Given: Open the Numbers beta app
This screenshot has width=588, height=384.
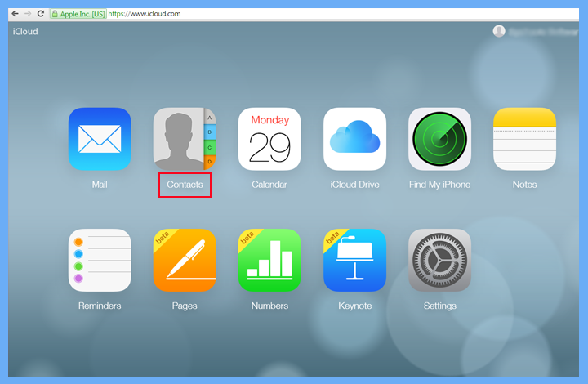Looking at the screenshot, I should coord(269,260).
